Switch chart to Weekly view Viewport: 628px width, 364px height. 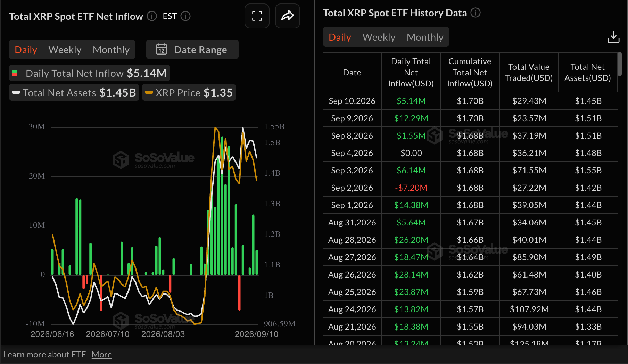(65, 50)
